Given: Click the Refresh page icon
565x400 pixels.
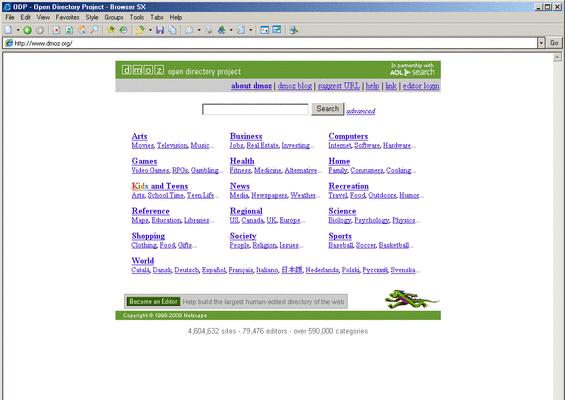Looking at the screenshot, I should pyautogui.click(x=69, y=30).
